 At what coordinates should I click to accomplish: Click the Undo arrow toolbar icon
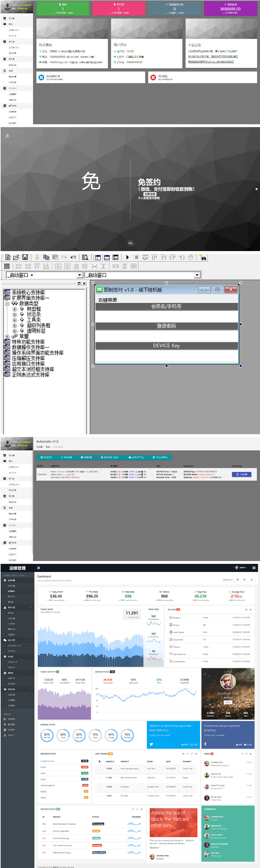(x=73, y=257)
